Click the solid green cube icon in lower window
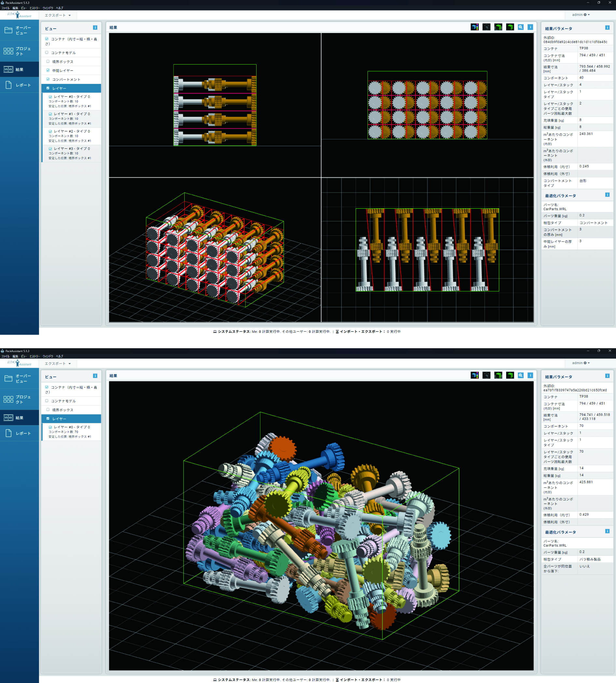Image resolution: width=616 pixels, height=683 pixels. click(x=510, y=375)
